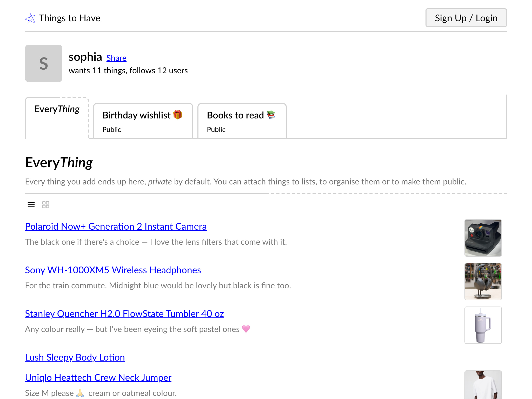
Task: Click the sophia username heading
Action: [85, 57]
